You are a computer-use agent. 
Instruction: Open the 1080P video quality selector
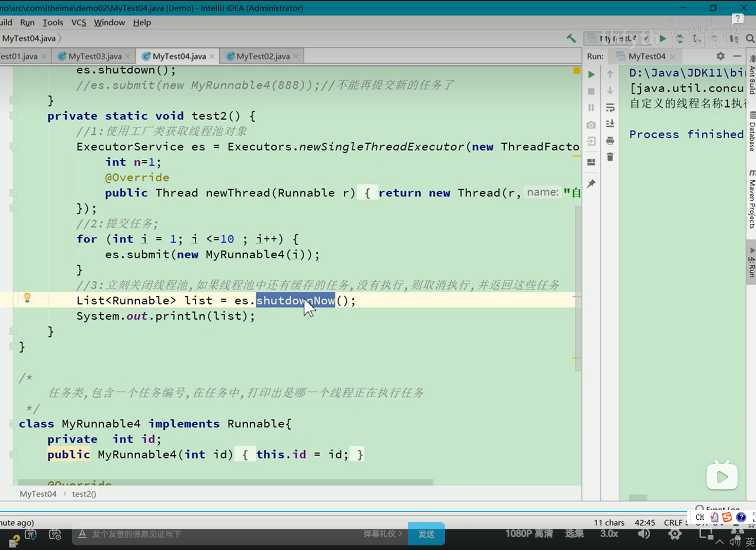pyautogui.click(x=529, y=534)
